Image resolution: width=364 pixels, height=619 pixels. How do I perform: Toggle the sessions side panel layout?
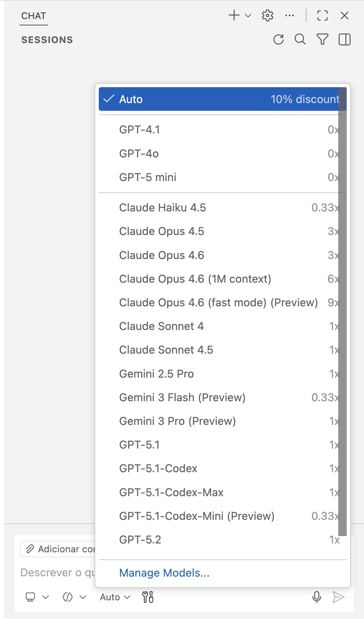pos(345,40)
